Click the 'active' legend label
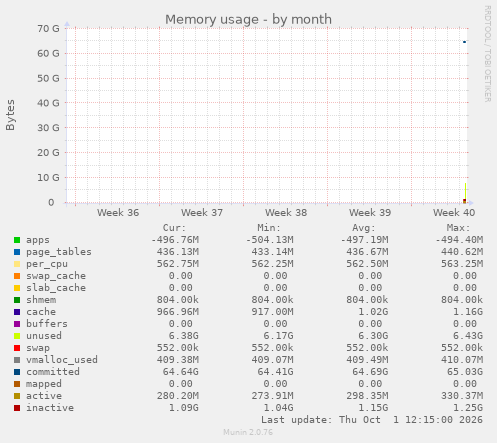 click(x=44, y=396)
